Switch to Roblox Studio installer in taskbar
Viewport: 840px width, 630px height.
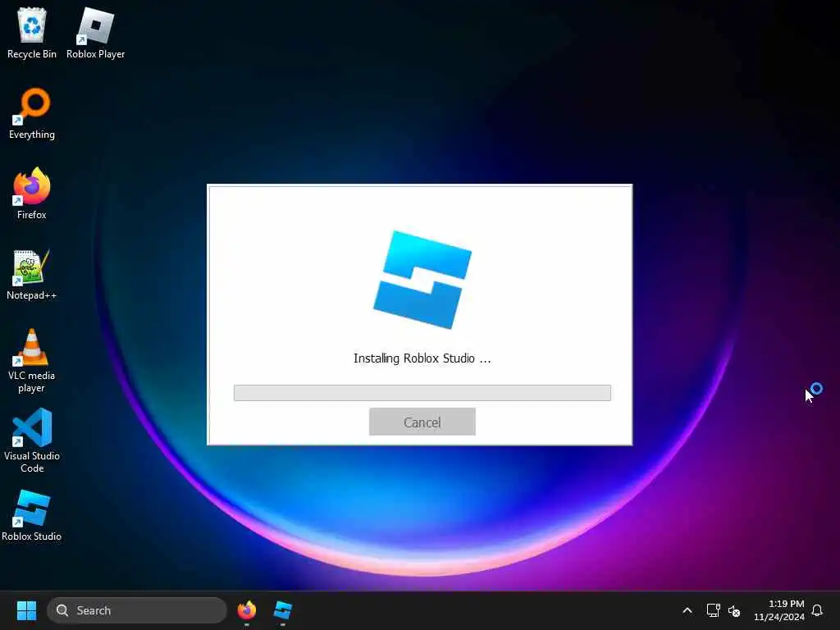282,610
